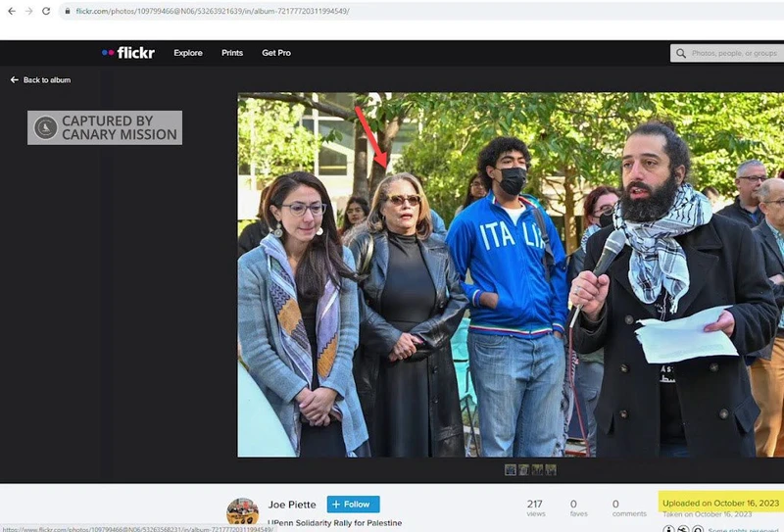Click the Flickr logo in header

coord(128,53)
